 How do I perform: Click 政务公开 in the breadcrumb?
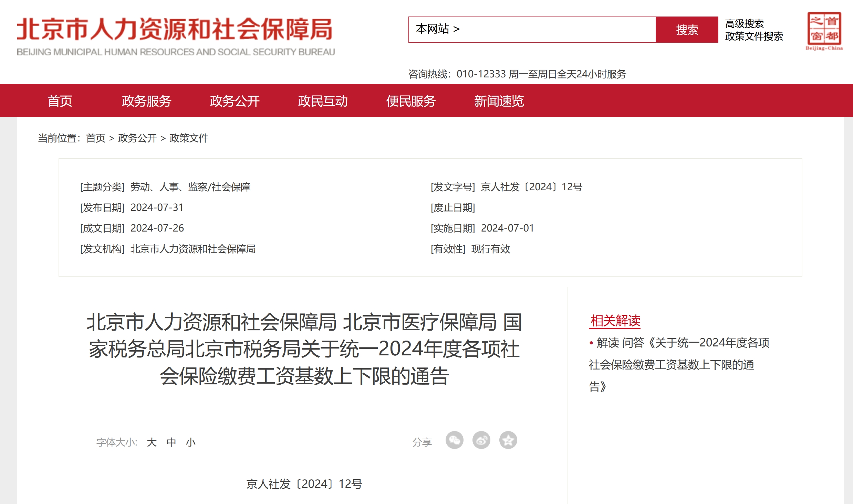[137, 138]
